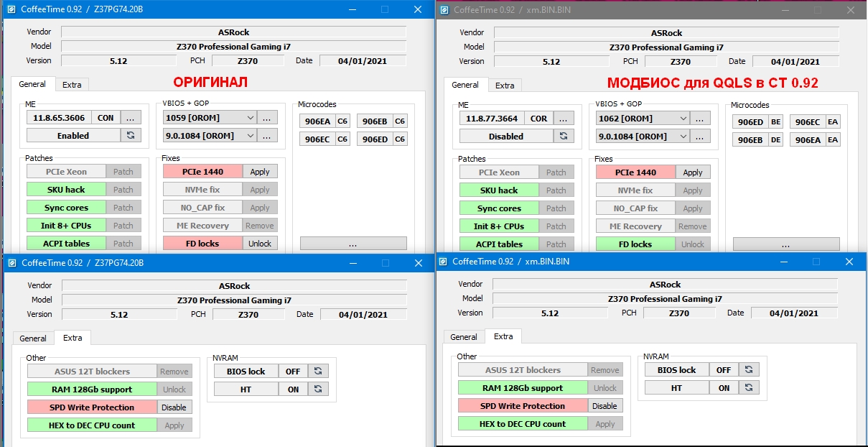This screenshot has width=868, height=447.
Task: Click Unlock beside FD locks in xm.BIN.BIN window
Action: 693,244
